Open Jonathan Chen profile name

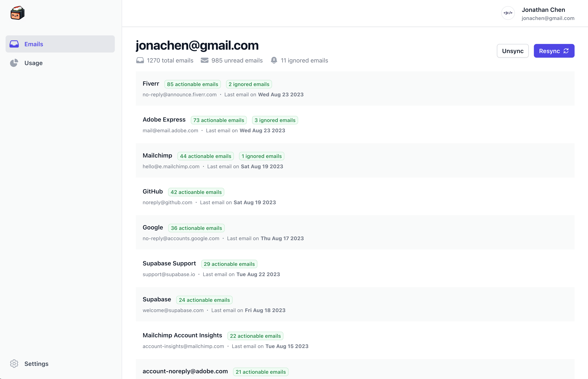543,10
